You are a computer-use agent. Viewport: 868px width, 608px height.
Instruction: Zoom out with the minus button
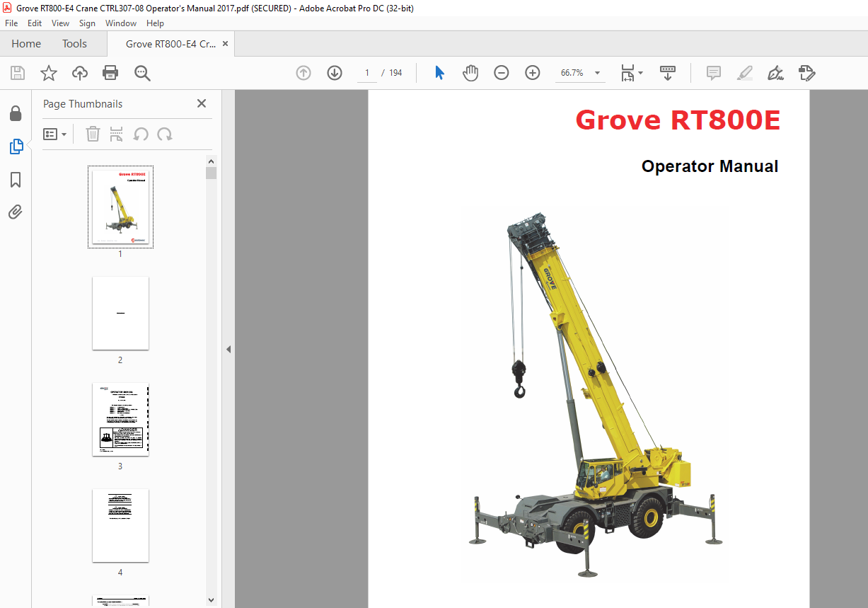[x=502, y=73]
